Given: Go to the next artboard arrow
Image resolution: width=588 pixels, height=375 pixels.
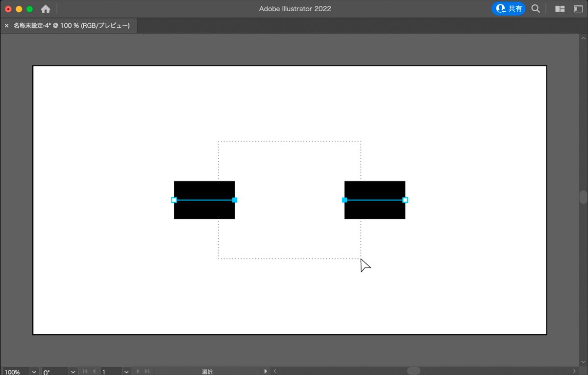Looking at the screenshot, I should [138, 372].
